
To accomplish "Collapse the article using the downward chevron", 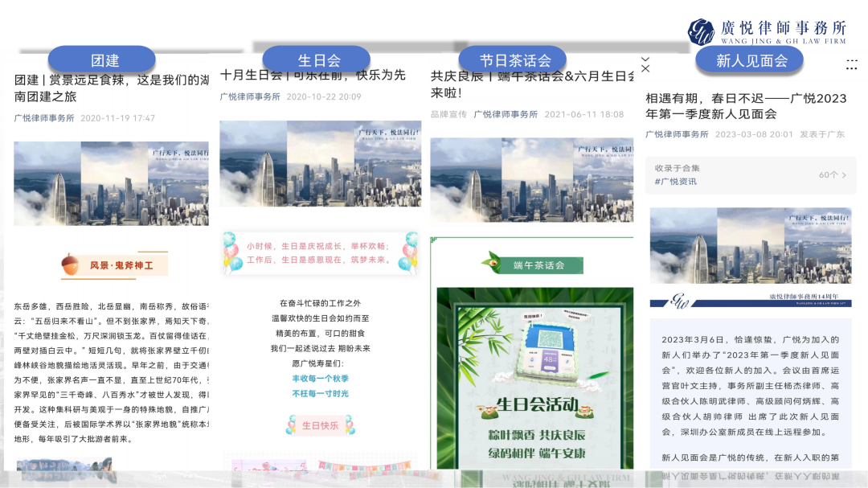I will click(x=645, y=58).
